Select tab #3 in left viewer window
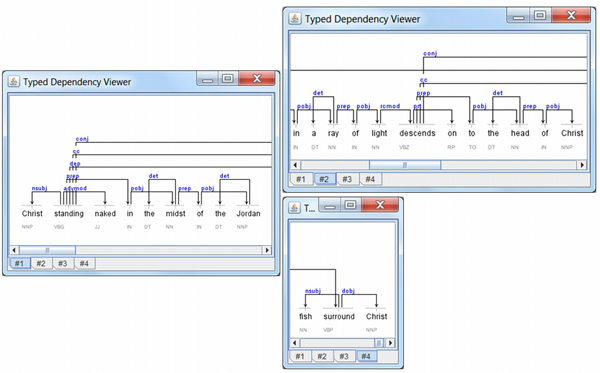Viewport: 600px width, 373px height. pyautogui.click(x=62, y=263)
